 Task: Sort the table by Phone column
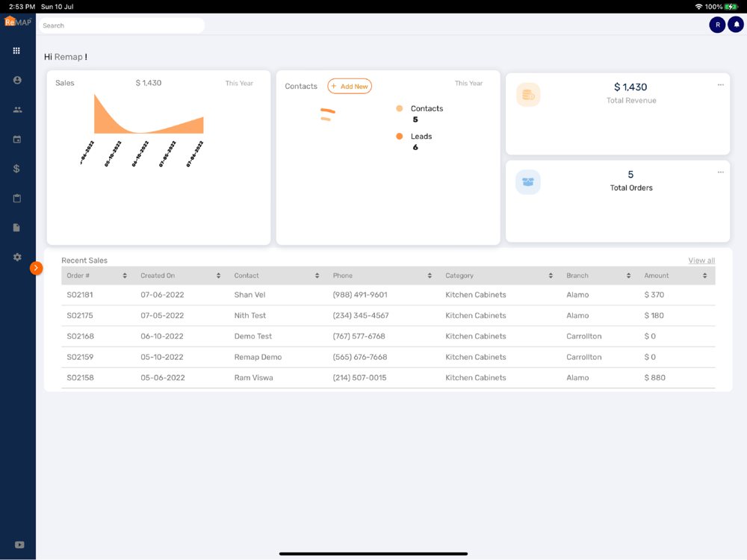(430, 276)
